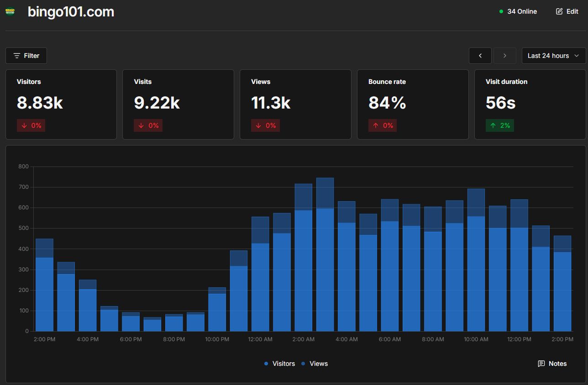Click the bar above the 10:00 AM label
The image size is (588, 385).
tap(476, 260)
